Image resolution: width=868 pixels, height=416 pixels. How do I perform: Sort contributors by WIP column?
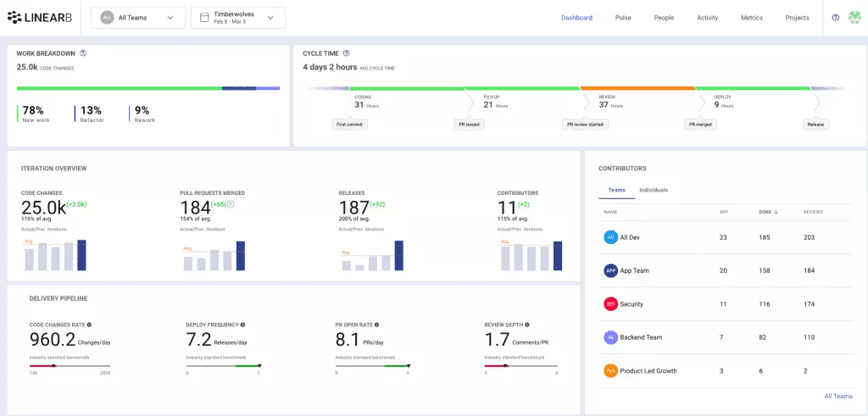tap(724, 212)
